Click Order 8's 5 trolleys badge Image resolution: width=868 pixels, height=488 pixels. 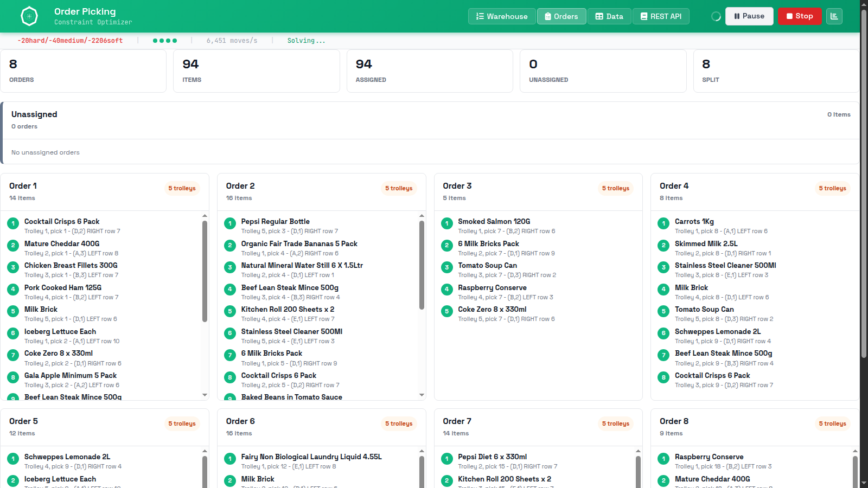pos(833,423)
